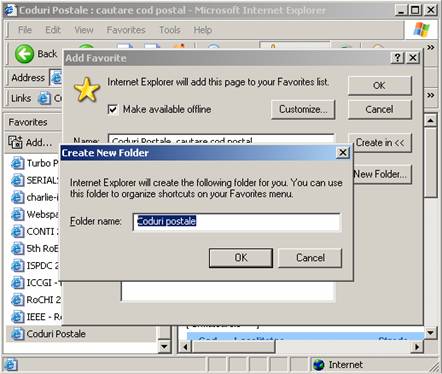Click OK in Create New Folder dialog
442x374 pixels.
(241, 258)
